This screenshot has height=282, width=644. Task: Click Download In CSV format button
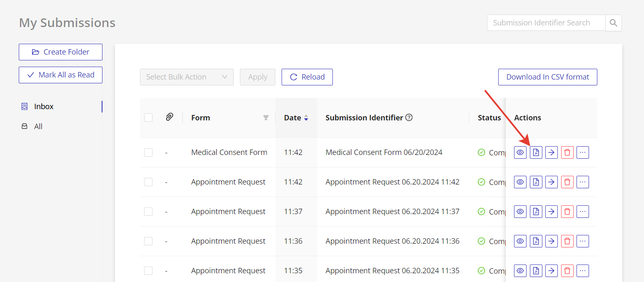(x=547, y=77)
